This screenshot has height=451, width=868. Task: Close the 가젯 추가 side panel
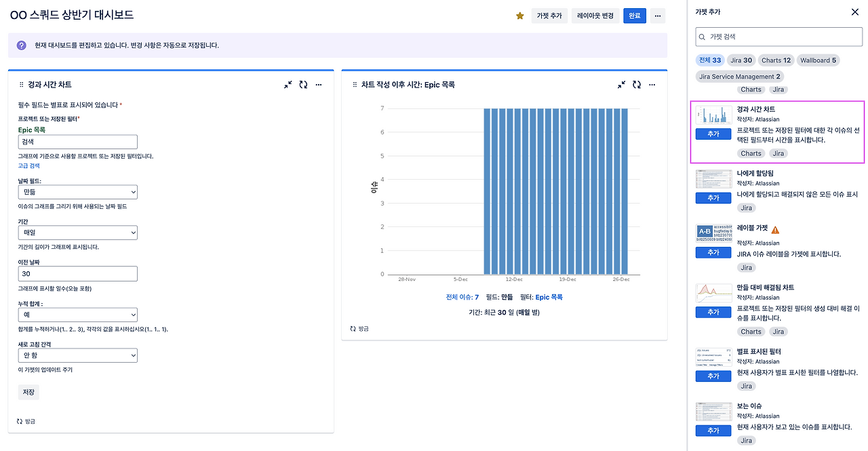pyautogui.click(x=854, y=12)
